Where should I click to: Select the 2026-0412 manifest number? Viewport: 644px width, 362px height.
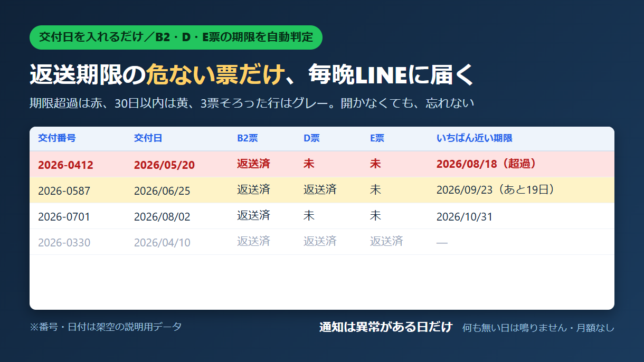(x=65, y=165)
